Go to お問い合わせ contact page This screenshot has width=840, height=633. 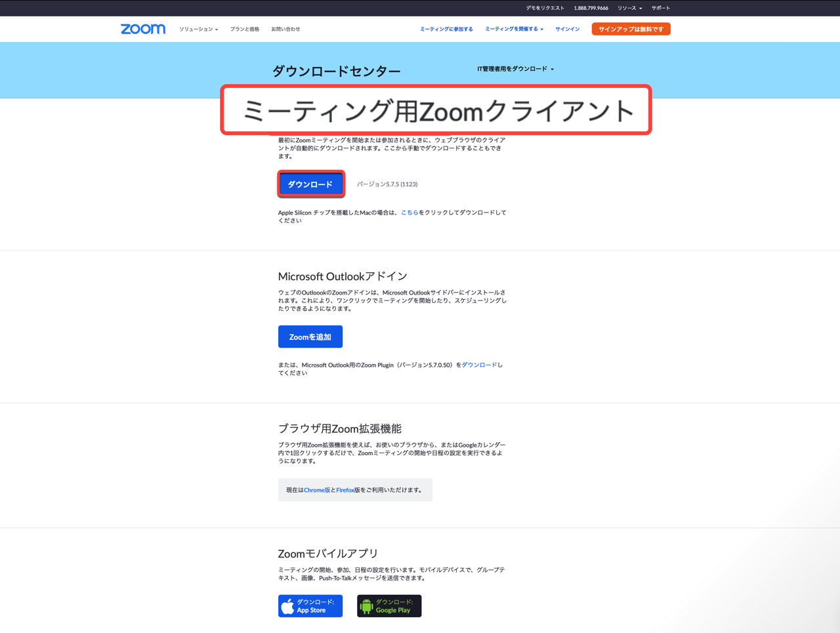point(285,29)
